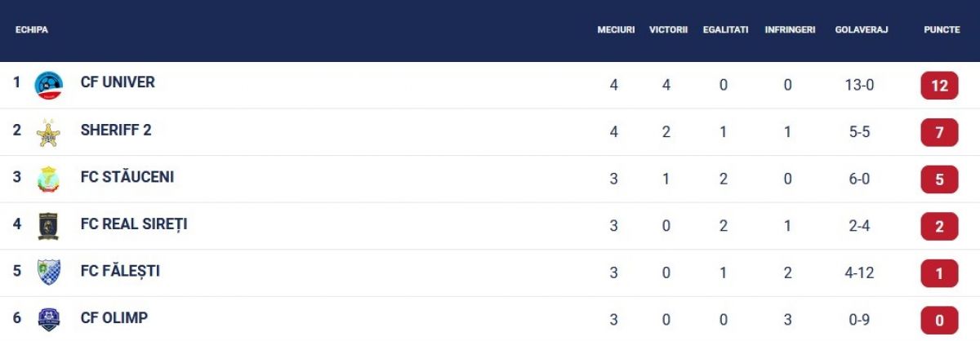Click the FC Fălești shield logo

(49, 272)
